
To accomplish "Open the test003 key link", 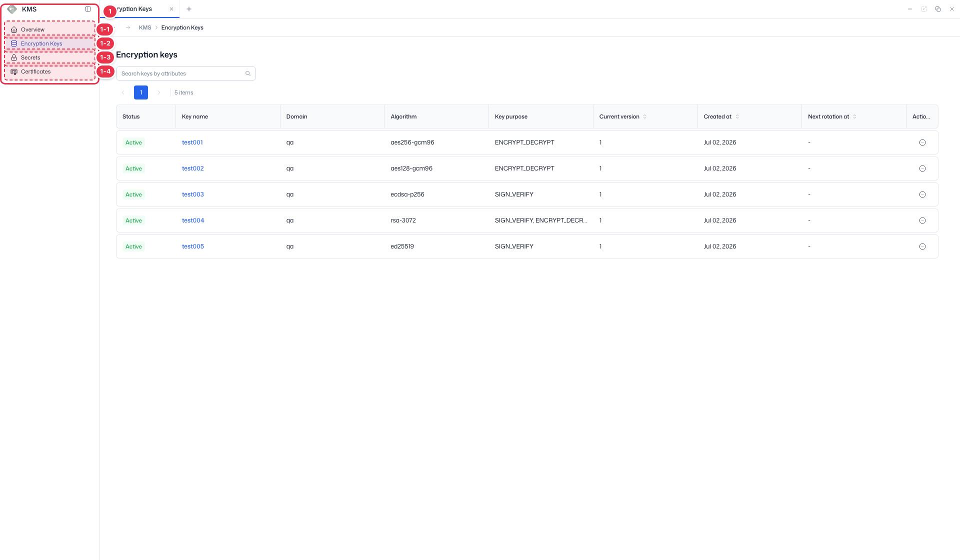I will coord(193,194).
